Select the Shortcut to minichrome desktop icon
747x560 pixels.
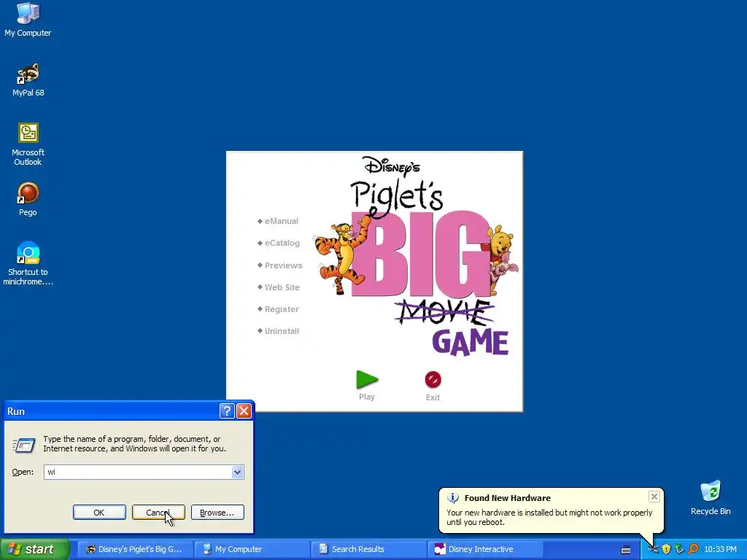tap(28, 263)
